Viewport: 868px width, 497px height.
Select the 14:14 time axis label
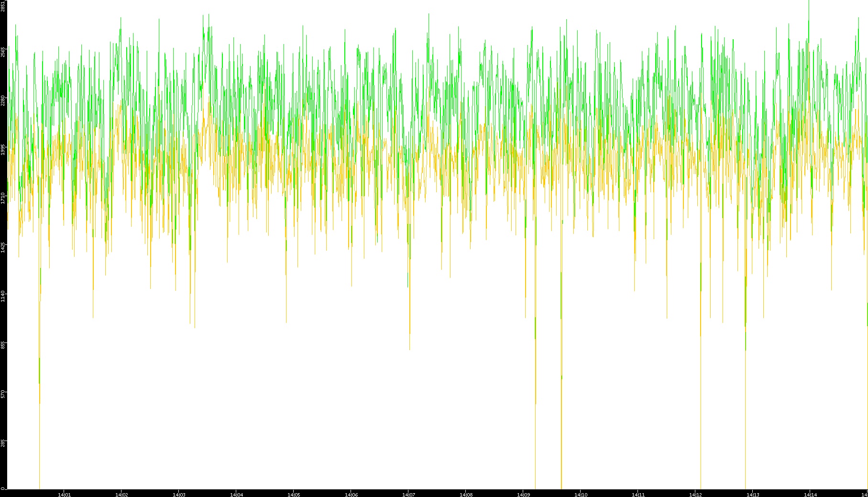point(810,495)
